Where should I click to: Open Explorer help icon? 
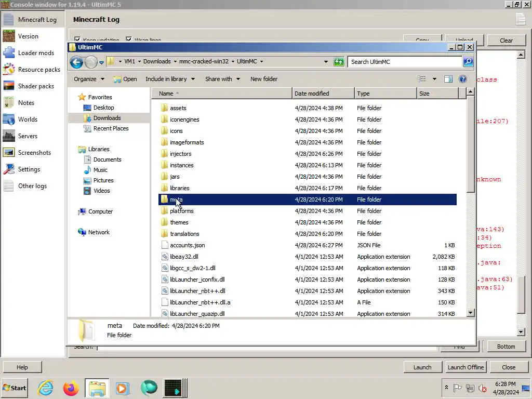click(x=462, y=79)
